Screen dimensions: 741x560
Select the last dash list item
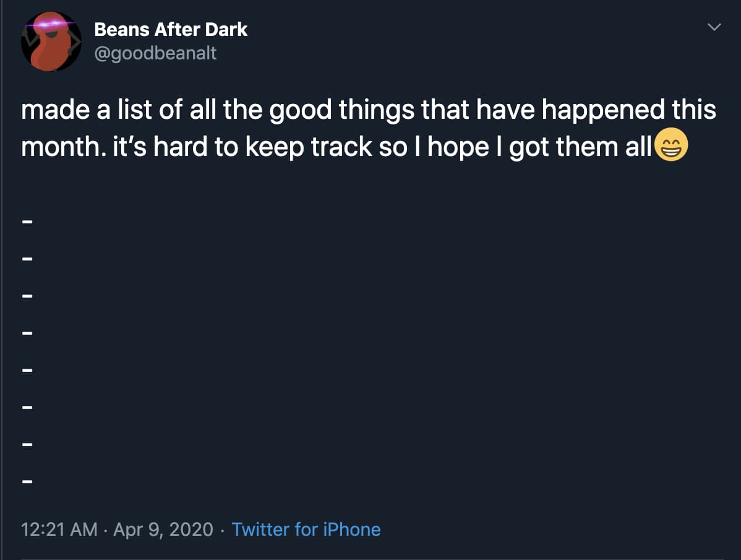(x=27, y=481)
